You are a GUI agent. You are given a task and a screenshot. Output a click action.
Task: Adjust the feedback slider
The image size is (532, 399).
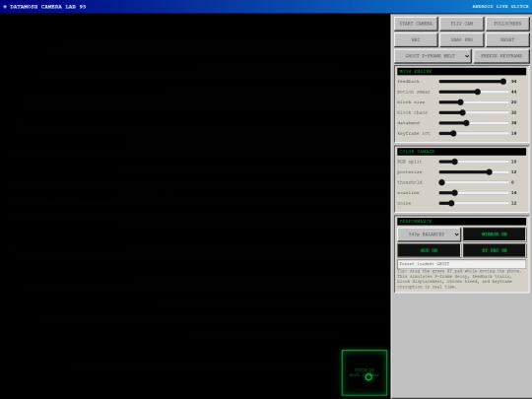click(x=474, y=82)
